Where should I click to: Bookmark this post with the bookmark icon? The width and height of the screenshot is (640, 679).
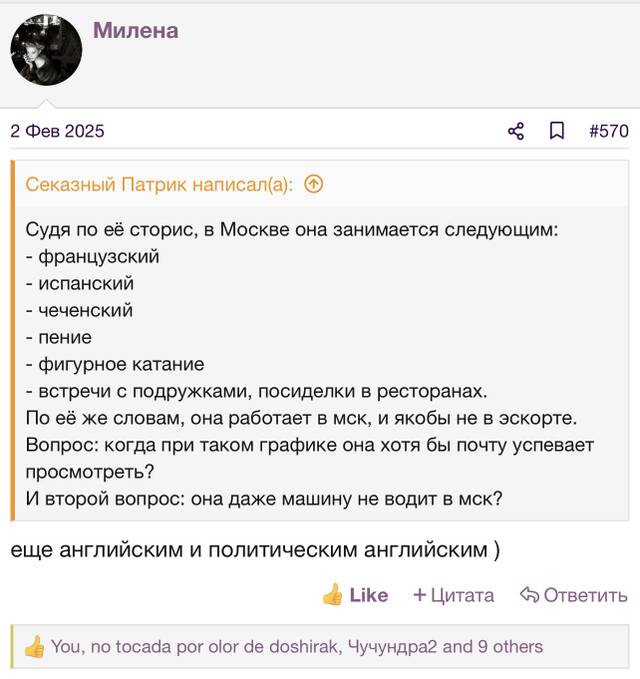click(557, 131)
